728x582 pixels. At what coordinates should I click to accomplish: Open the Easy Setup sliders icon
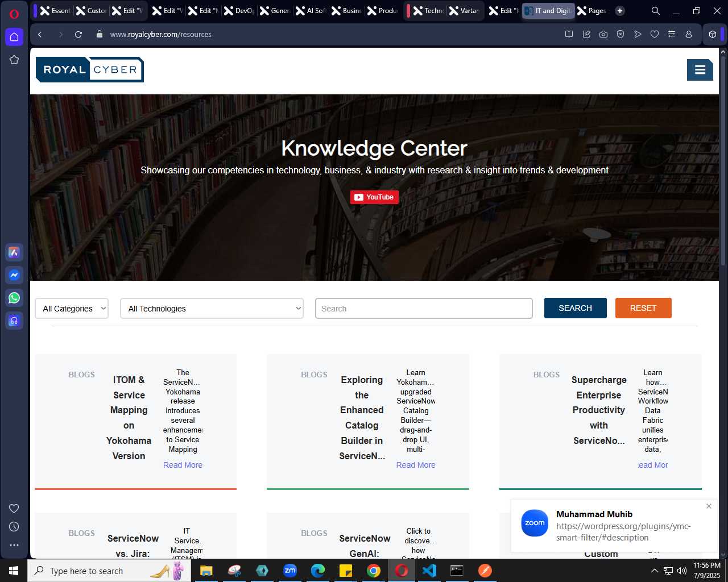pos(671,34)
